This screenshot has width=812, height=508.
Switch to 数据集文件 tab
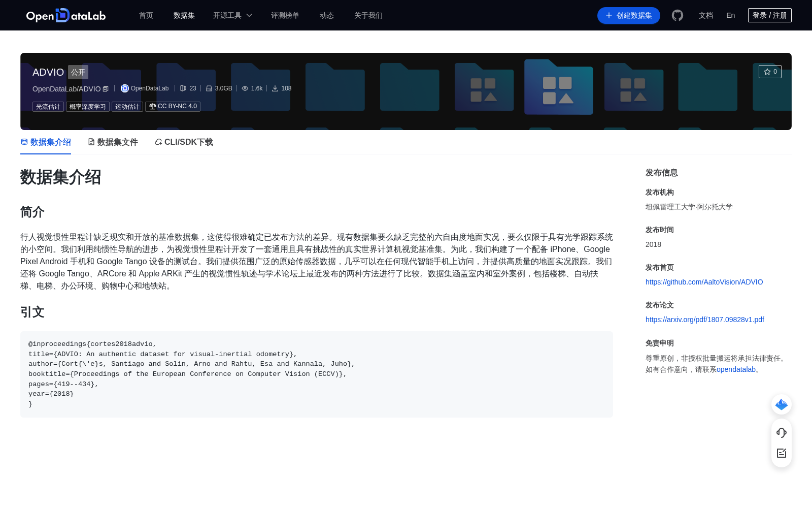tap(113, 142)
